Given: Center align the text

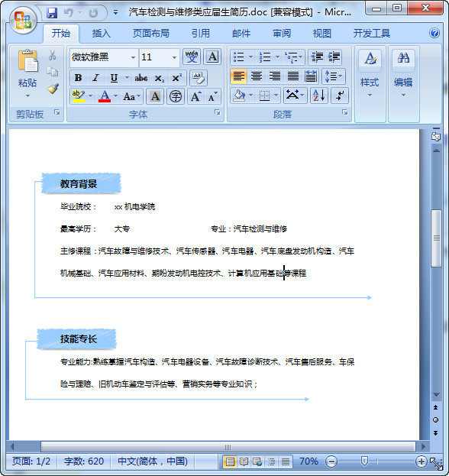Looking at the screenshot, I should click(257, 76).
